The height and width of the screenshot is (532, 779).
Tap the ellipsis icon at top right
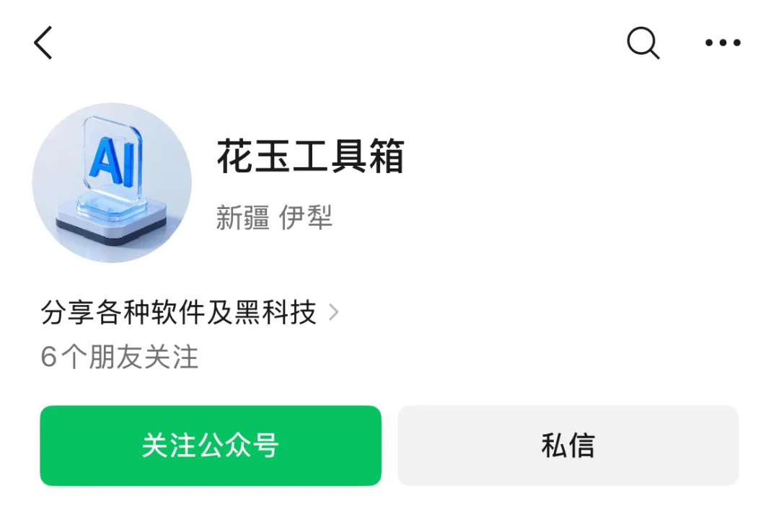[723, 43]
